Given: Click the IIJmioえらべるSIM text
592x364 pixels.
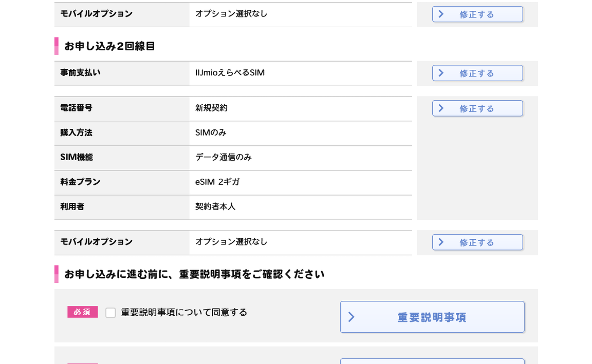Looking at the screenshot, I should pos(230,73).
